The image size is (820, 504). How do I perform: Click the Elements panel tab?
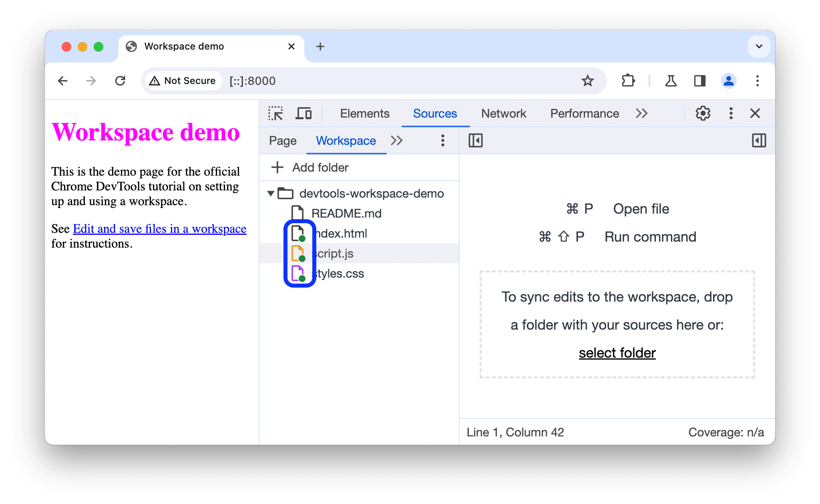pos(363,114)
